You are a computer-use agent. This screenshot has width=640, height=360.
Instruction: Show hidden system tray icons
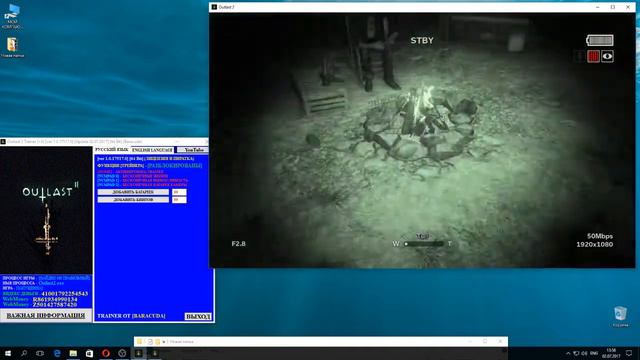pos(568,353)
